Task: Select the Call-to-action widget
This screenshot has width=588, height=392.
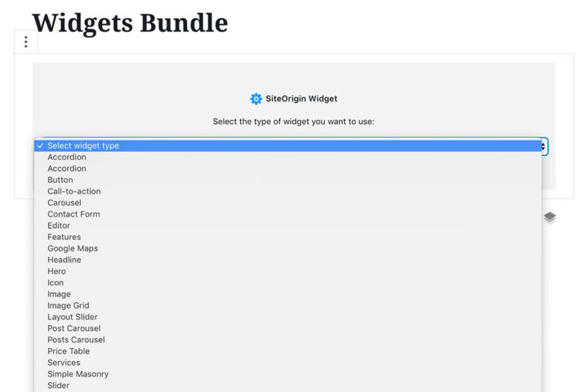Action: 74,191
